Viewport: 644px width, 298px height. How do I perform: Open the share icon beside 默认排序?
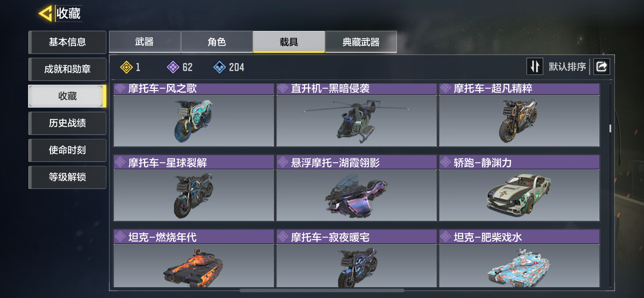pos(602,67)
